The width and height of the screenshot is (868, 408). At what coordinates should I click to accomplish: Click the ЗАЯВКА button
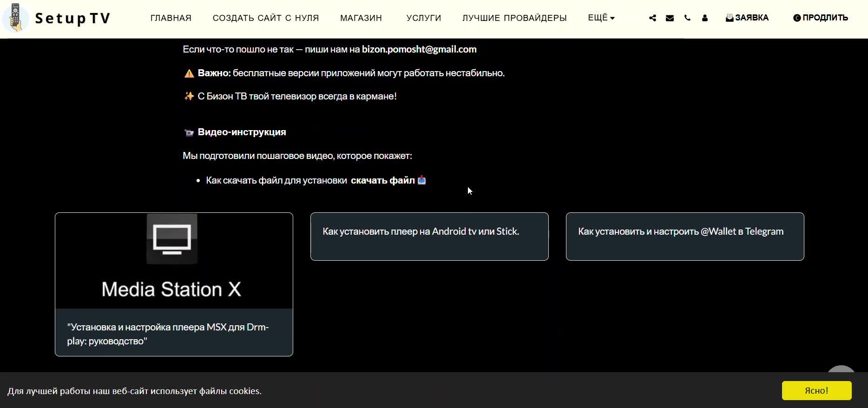click(747, 18)
